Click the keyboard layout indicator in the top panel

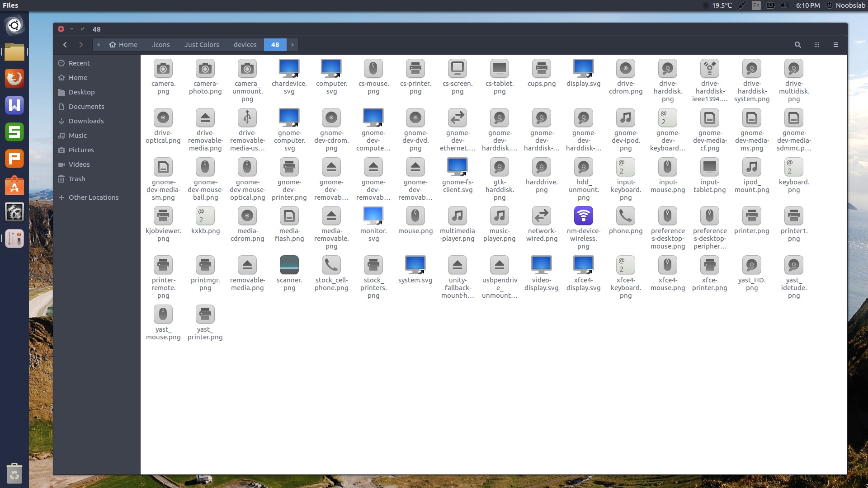coord(755,5)
